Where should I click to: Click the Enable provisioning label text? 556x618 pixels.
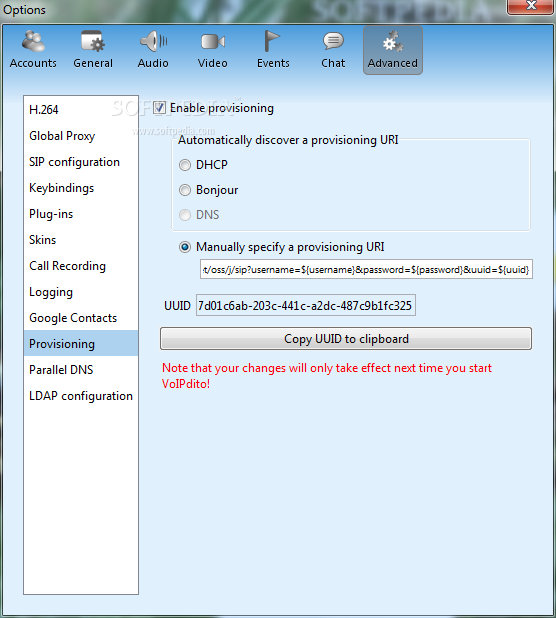pyautogui.click(x=222, y=108)
